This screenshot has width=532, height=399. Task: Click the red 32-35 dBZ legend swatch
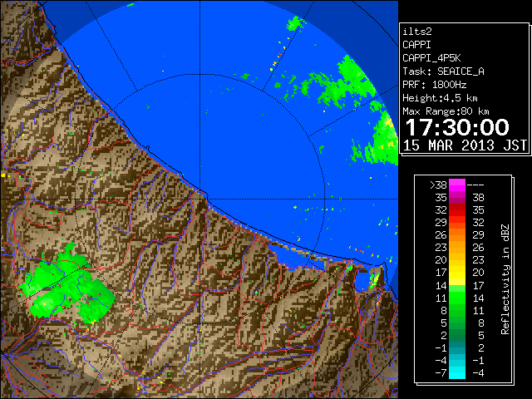(x=457, y=210)
